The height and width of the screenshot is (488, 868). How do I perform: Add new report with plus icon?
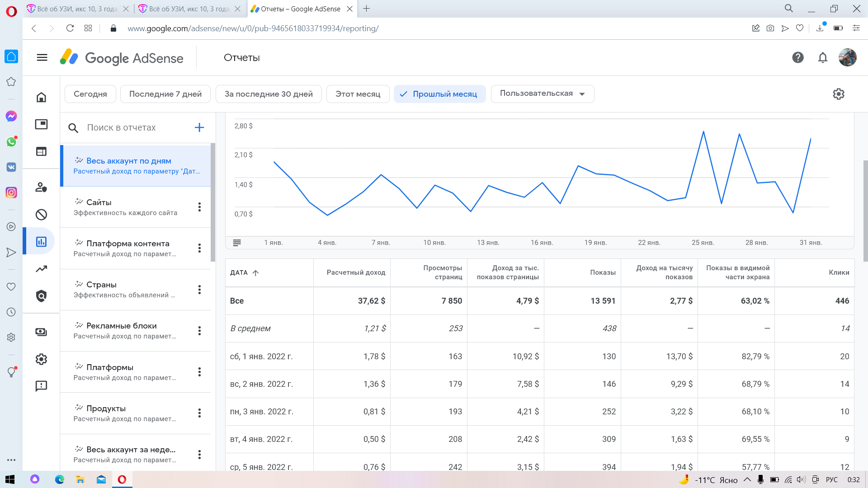pos(199,127)
